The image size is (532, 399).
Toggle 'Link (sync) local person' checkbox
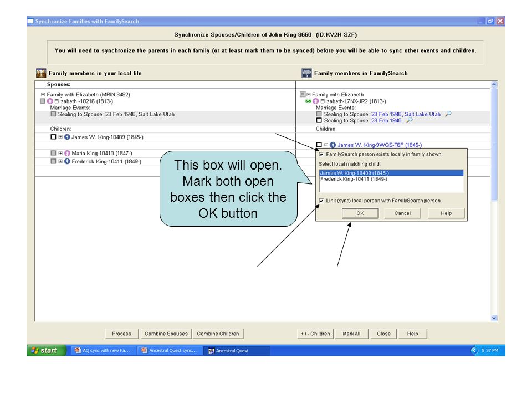coord(321,201)
